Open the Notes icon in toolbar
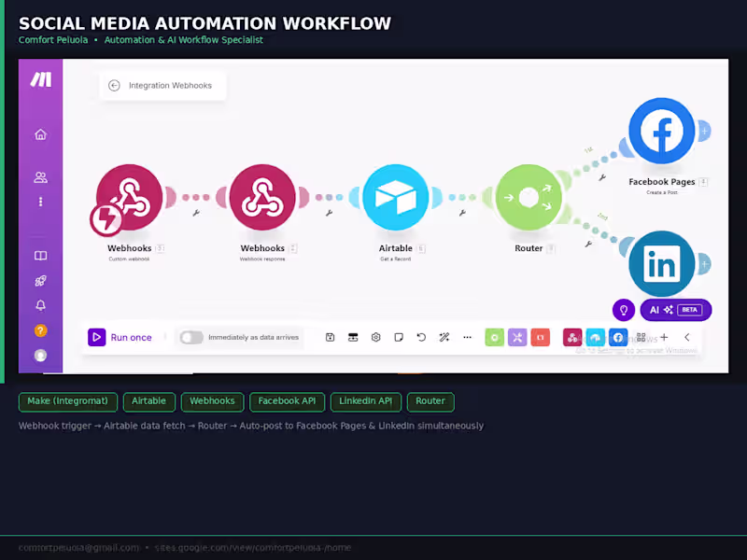The height and width of the screenshot is (560, 747). 399,337
